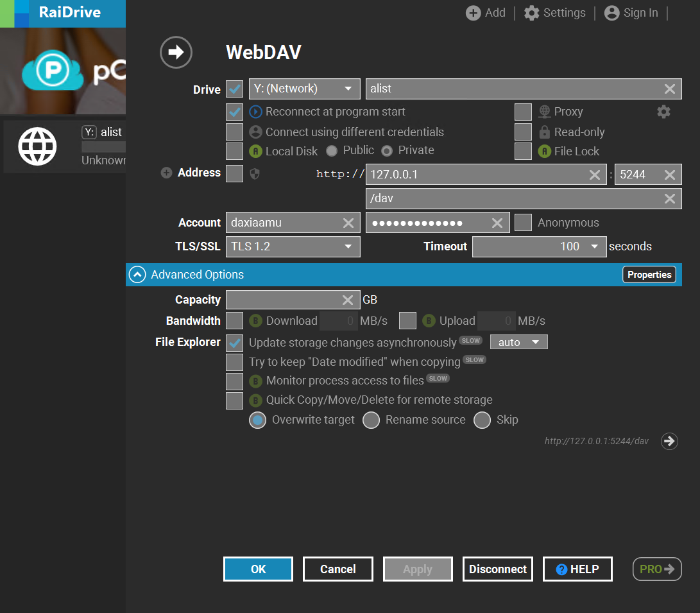Click the globe icon for alist drive
The width and height of the screenshot is (700, 613).
[37, 146]
